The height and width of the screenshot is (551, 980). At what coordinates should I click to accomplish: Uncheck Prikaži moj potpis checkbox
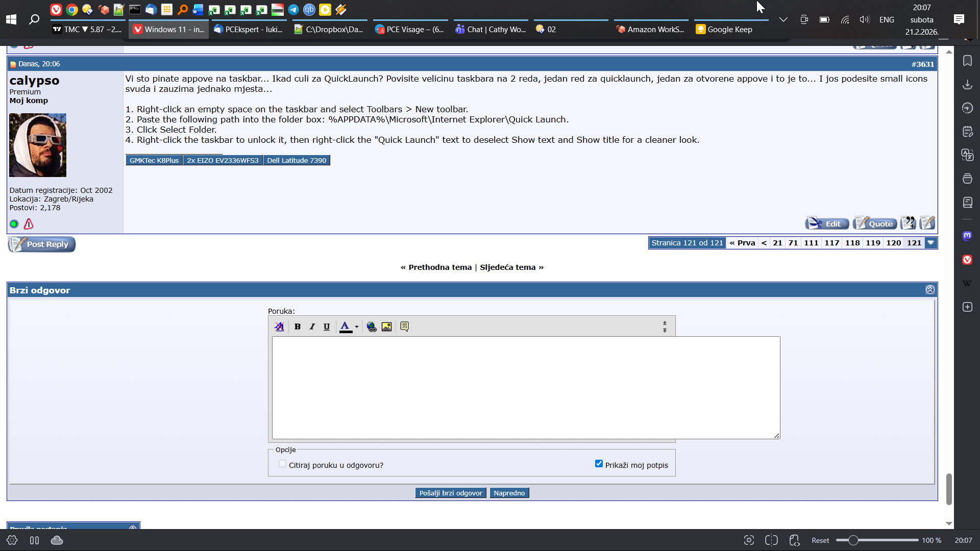tap(599, 464)
